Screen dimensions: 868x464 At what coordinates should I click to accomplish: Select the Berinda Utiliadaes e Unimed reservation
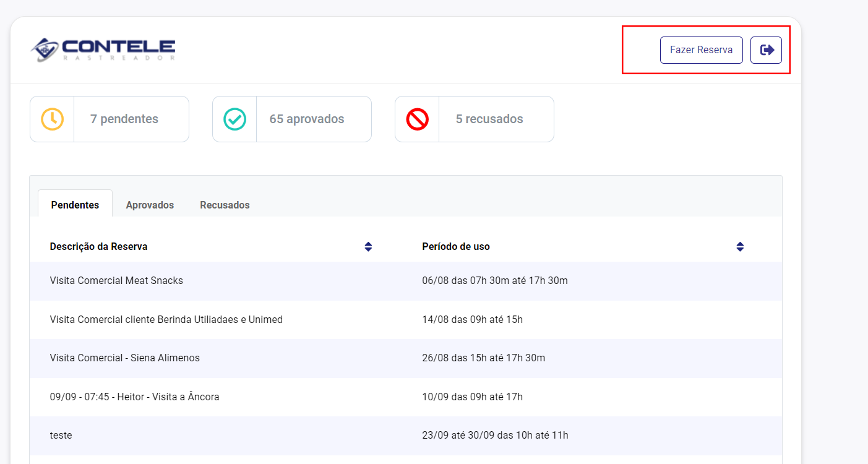(166, 320)
